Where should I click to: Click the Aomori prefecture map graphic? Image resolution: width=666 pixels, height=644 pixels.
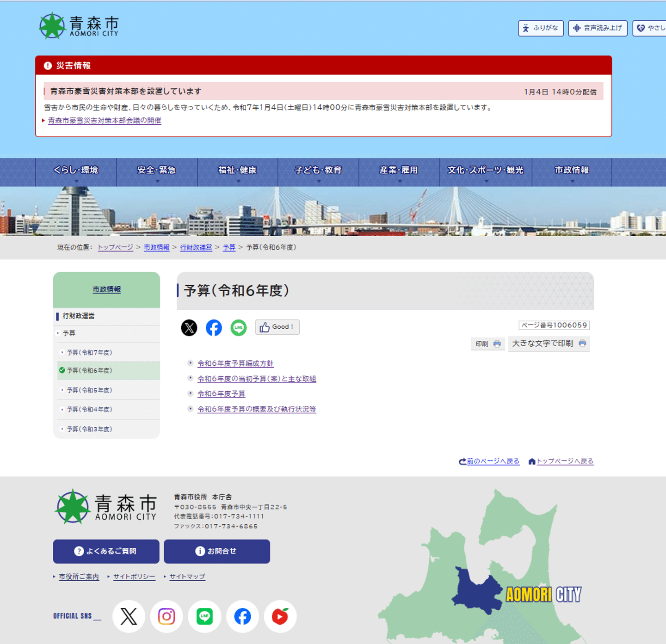[x=481, y=566]
